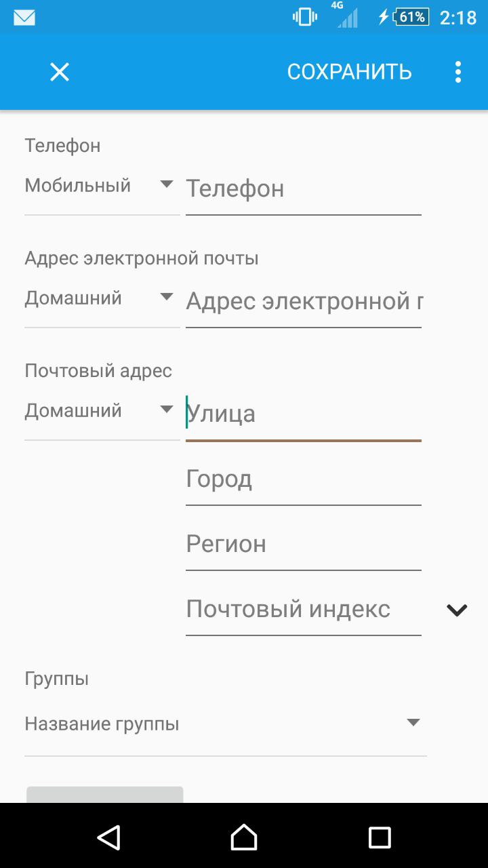
Task: Open the Мобильный phone type dropdown
Action: pos(102,186)
